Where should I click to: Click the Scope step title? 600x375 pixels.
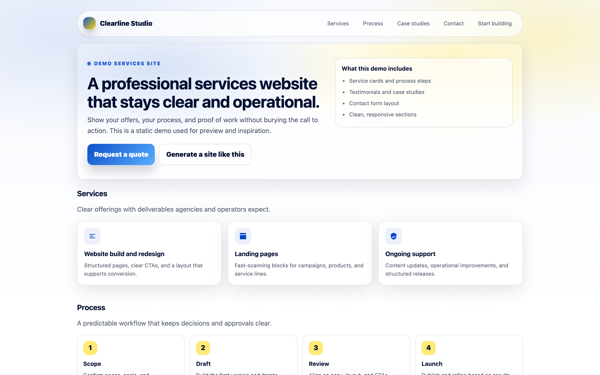(92, 364)
